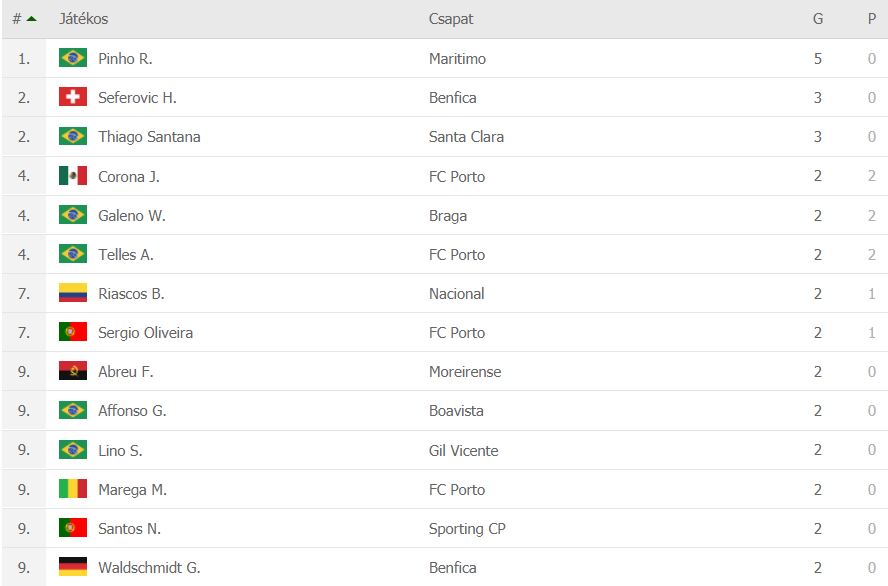The width and height of the screenshot is (888, 586).
Task: Click the Portuguese flag beside Sergio Oliveira
Action: pos(72,332)
